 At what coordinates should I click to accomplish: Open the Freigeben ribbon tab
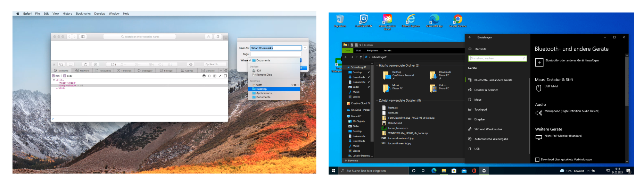tap(372, 50)
